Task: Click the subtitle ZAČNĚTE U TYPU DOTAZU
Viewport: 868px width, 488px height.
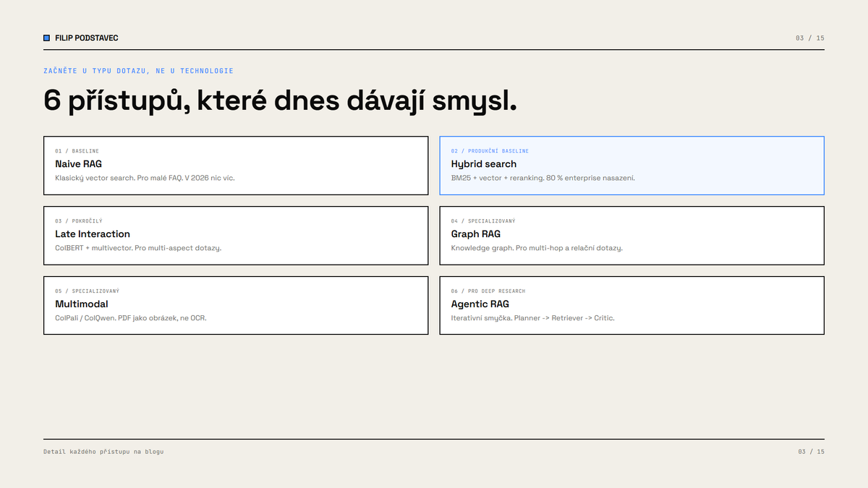Action: tap(139, 71)
